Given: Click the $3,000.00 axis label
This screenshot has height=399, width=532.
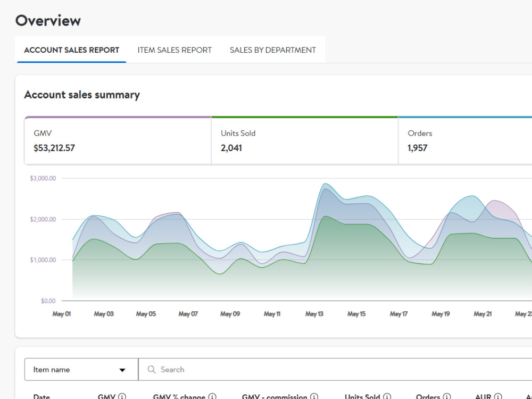Looking at the screenshot, I should point(43,178).
